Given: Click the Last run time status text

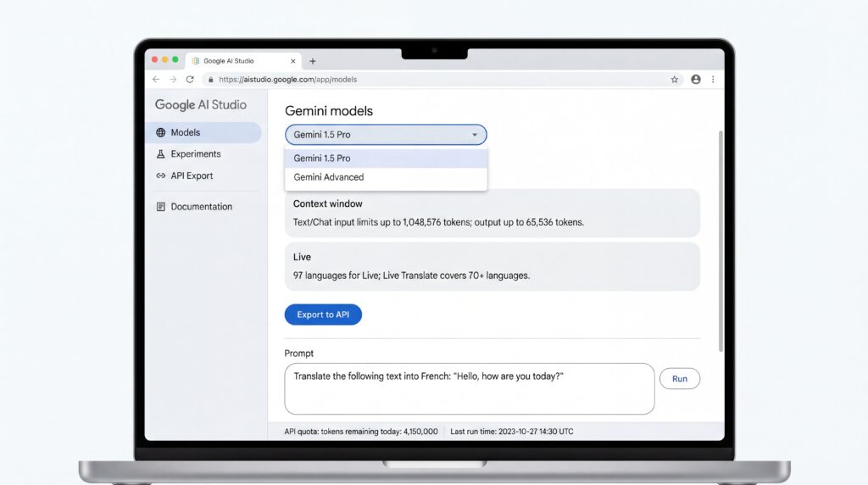Looking at the screenshot, I should tap(512, 432).
